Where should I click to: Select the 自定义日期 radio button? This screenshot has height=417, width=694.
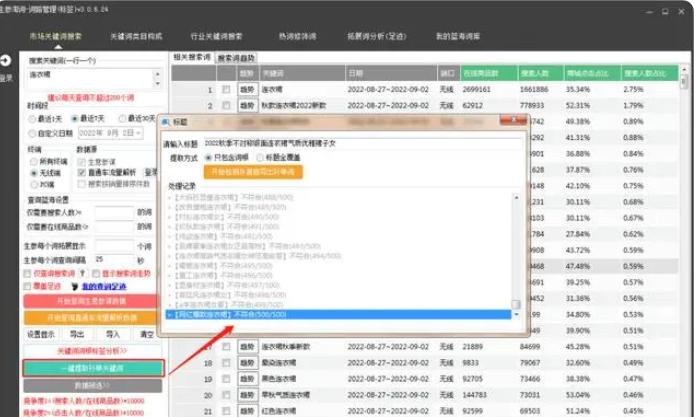pos(32,133)
